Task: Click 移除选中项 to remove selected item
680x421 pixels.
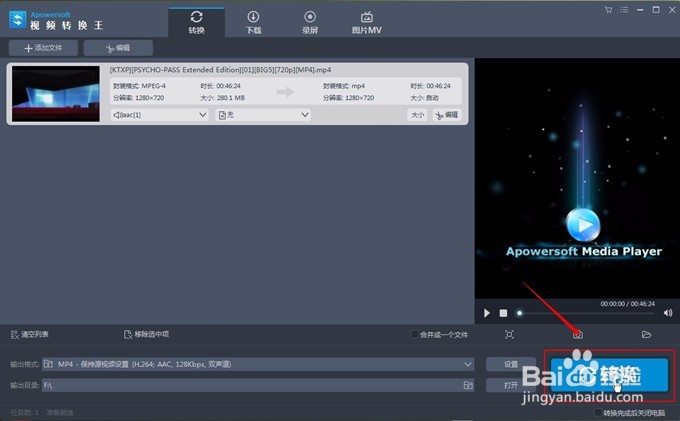Action: point(146,334)
